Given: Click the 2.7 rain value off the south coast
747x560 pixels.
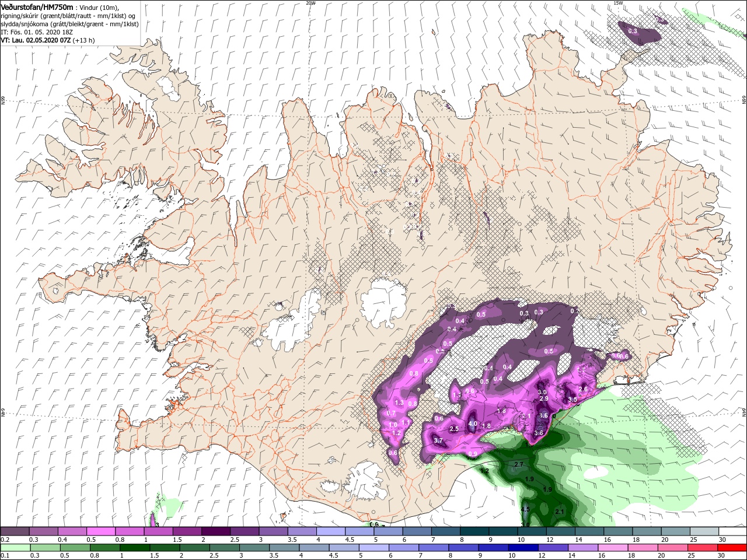Looking at the screenshot, I should click(520, 464).
